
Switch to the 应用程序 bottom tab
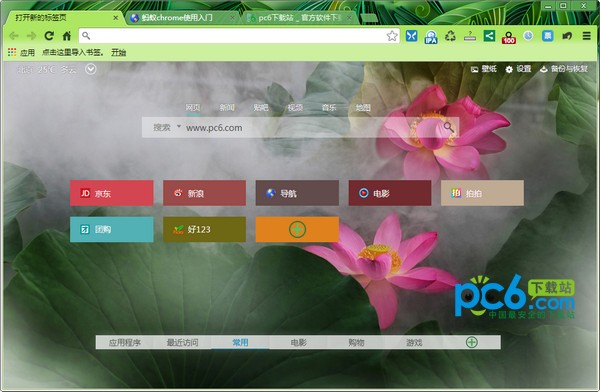pyautogui.click(x=125, y=342)
